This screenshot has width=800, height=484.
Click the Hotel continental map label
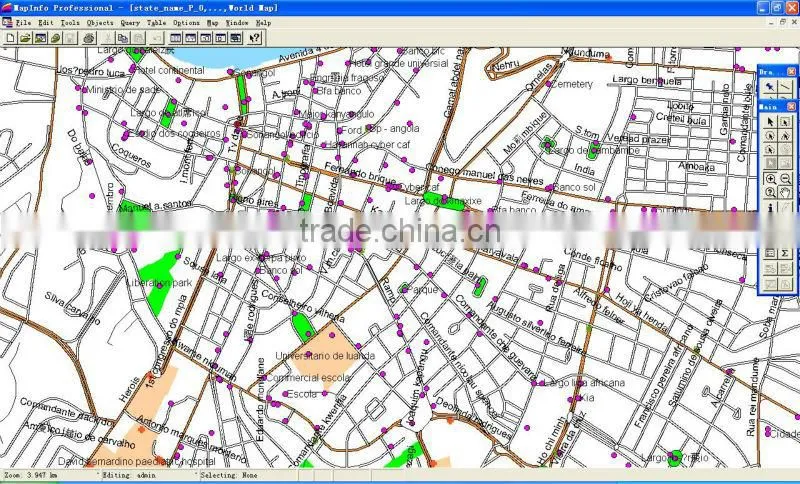pos(169,70)
